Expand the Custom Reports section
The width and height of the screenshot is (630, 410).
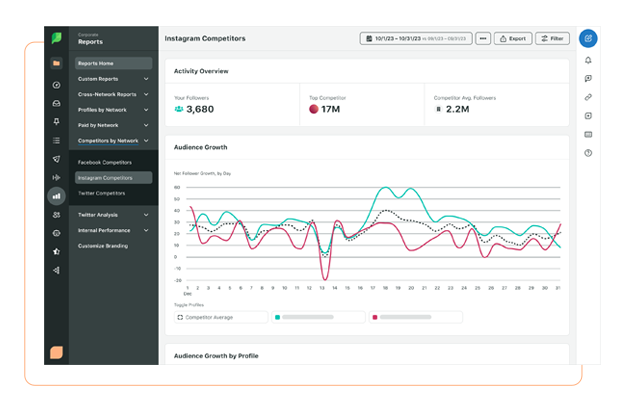pyautogui.click(x=113, y=78)
